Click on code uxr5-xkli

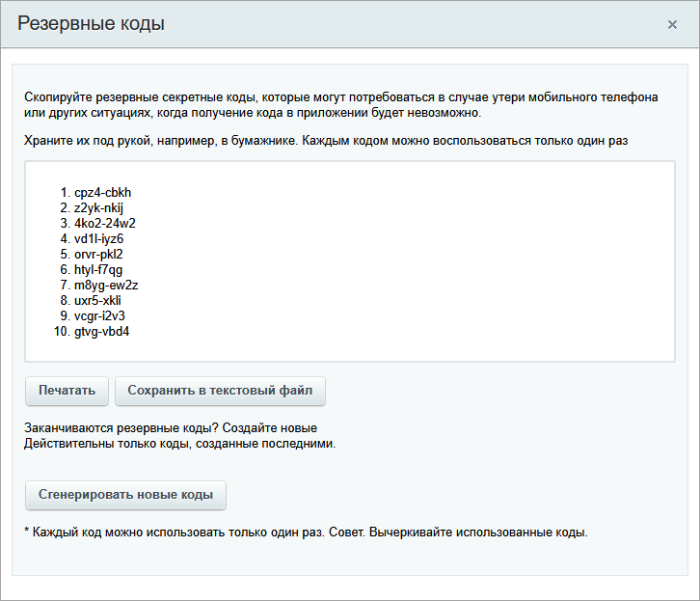coord(97,300)
